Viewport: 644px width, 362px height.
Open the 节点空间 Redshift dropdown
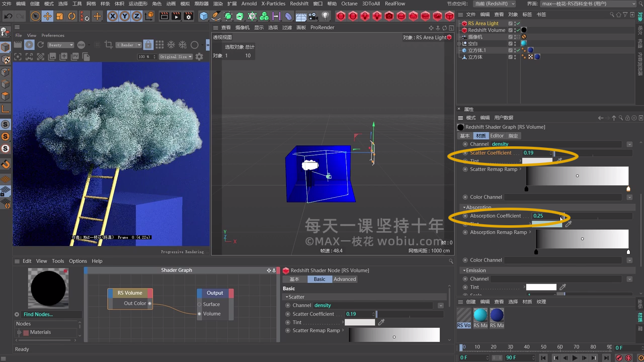coord(495,4)
